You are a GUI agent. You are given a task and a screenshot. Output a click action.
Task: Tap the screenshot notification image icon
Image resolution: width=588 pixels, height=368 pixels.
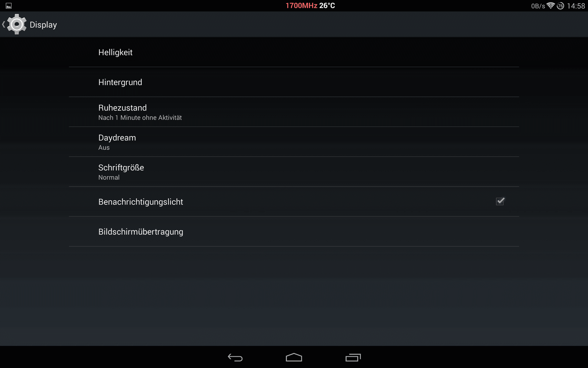pyautogui.click(x=9, y=6)
